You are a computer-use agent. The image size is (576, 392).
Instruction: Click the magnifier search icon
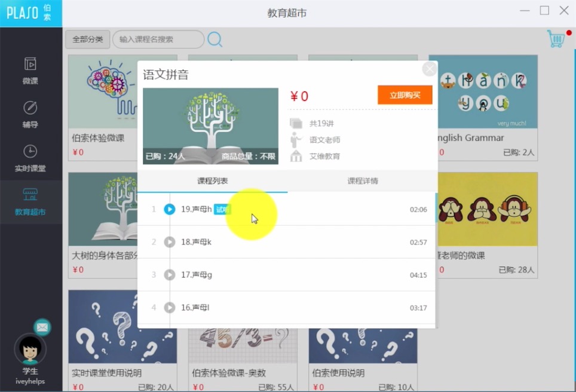pos(215,39)
